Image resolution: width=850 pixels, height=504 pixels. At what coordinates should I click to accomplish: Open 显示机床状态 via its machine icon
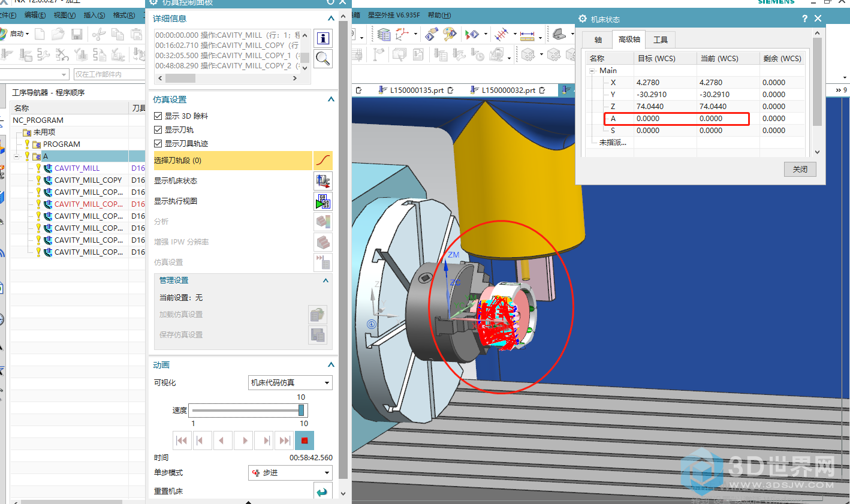click(x=322, y=181)
